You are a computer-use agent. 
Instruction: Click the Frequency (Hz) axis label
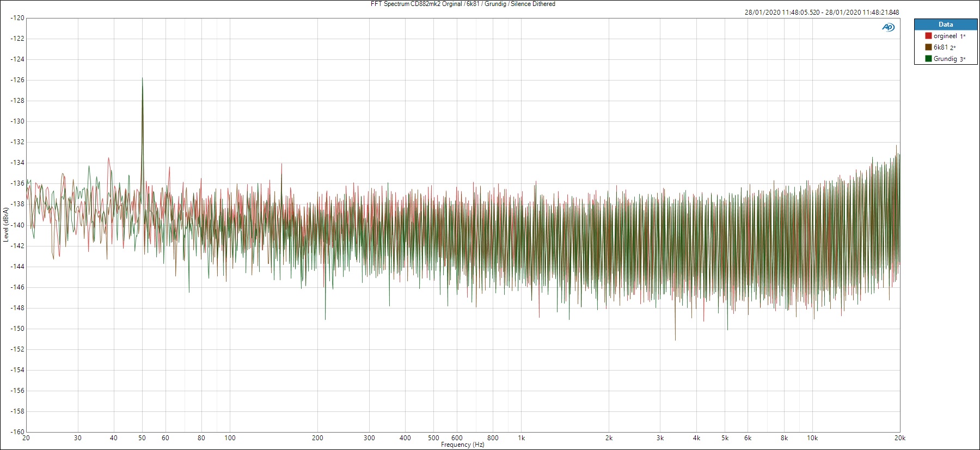tap(462, 445)
